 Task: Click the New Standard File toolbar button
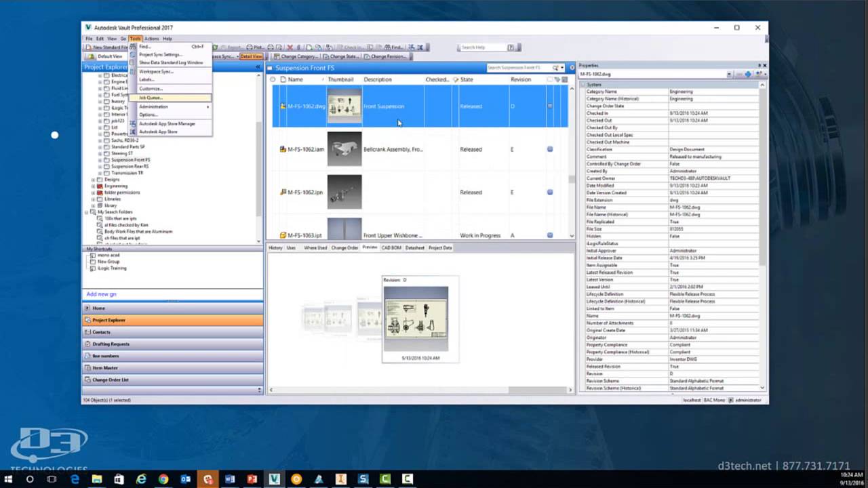(107, 47)
